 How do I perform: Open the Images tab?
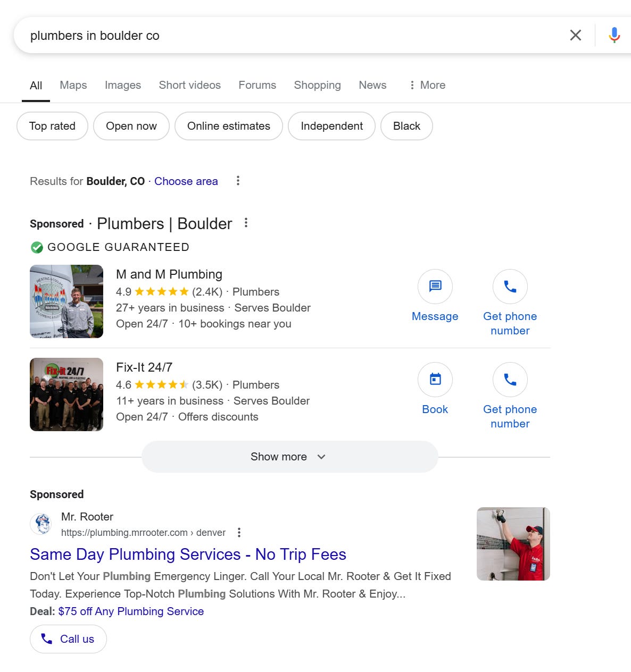[123, 85]
